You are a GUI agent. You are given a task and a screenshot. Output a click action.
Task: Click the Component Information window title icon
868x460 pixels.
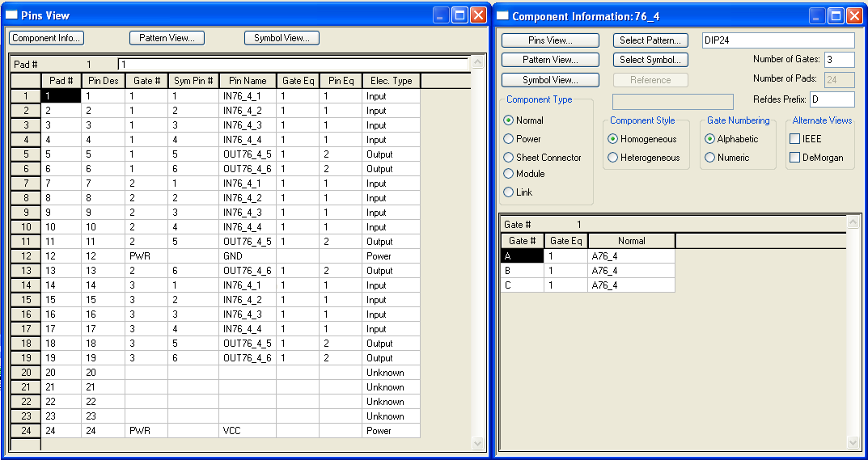[x=502, y=15]
